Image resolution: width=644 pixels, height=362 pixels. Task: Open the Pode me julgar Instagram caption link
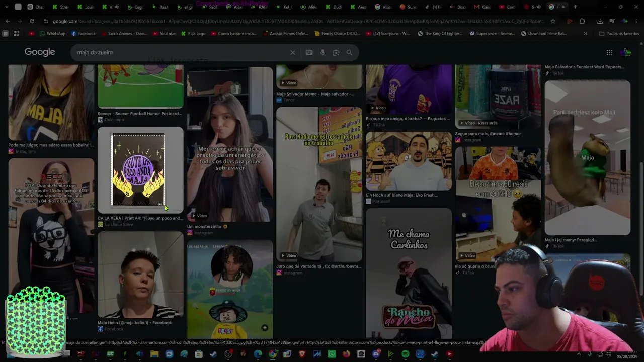tap(51, 145)
